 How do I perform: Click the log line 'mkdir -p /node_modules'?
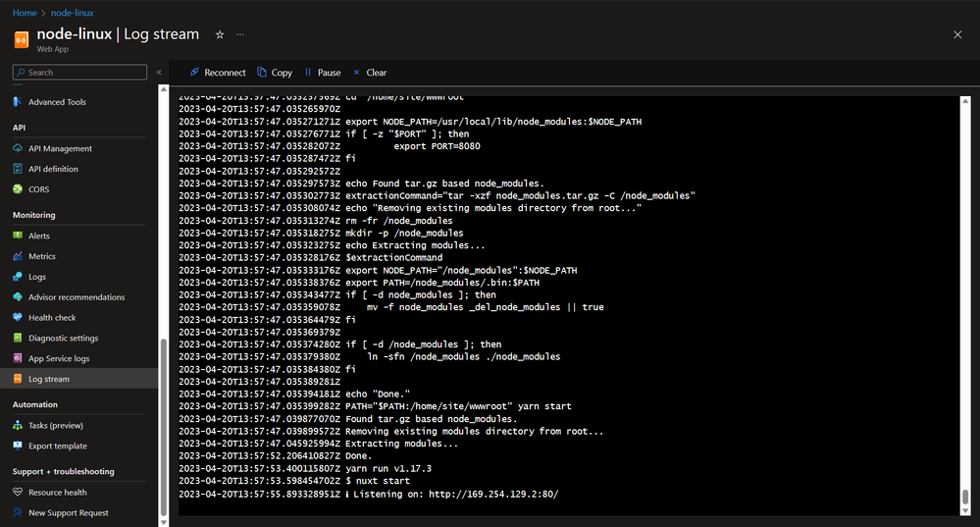[x=321, y=233]
